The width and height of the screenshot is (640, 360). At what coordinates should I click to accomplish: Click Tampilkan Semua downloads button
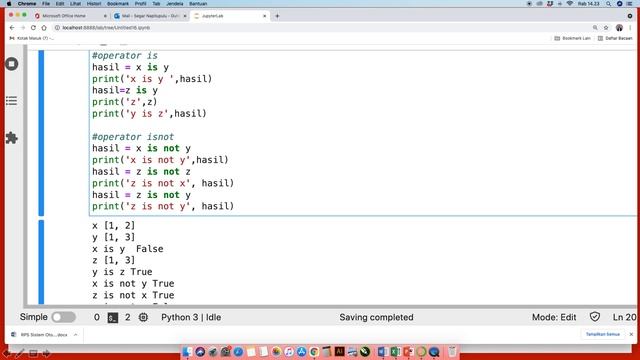602,334
